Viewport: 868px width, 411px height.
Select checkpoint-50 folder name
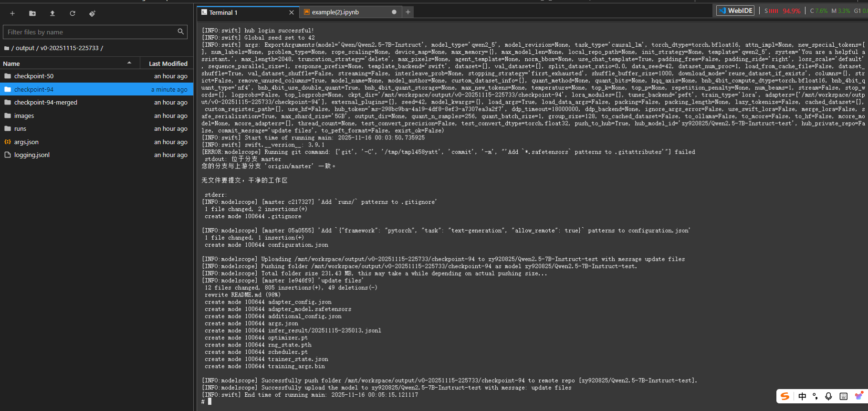click(x=34, y=76)
